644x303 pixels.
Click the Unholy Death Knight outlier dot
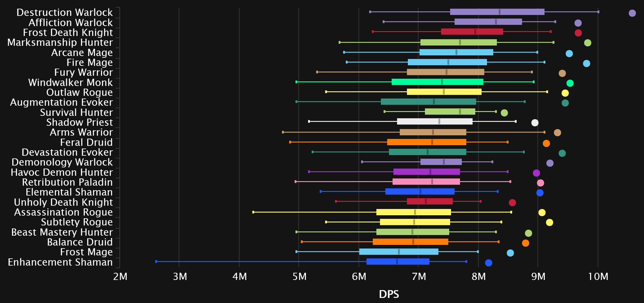click(x=512, y=203)
